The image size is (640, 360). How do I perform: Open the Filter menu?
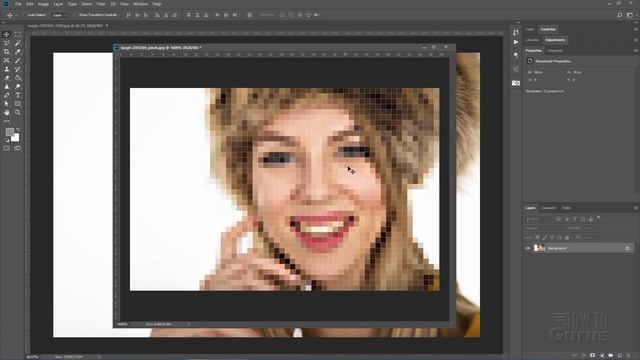pos(101,4)
